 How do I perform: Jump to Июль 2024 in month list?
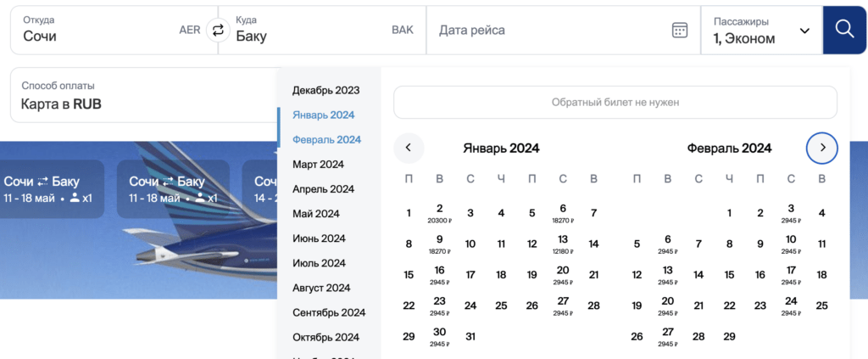[x=319, y=263]
